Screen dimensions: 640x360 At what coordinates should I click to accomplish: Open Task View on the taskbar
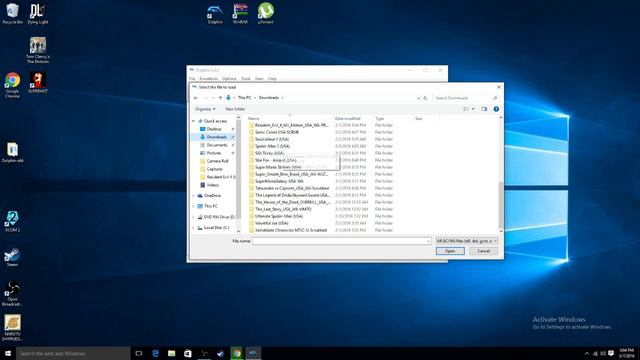point(139,353)
